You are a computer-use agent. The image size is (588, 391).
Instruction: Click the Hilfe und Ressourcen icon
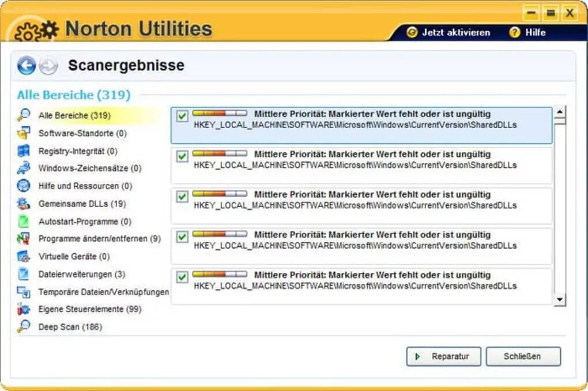(x=24, y=185)
